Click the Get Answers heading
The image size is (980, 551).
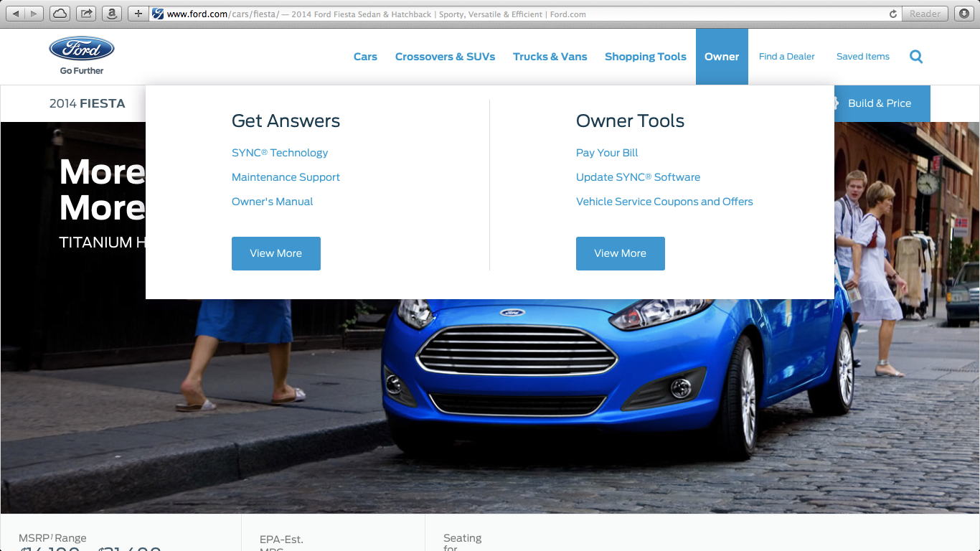286,121
